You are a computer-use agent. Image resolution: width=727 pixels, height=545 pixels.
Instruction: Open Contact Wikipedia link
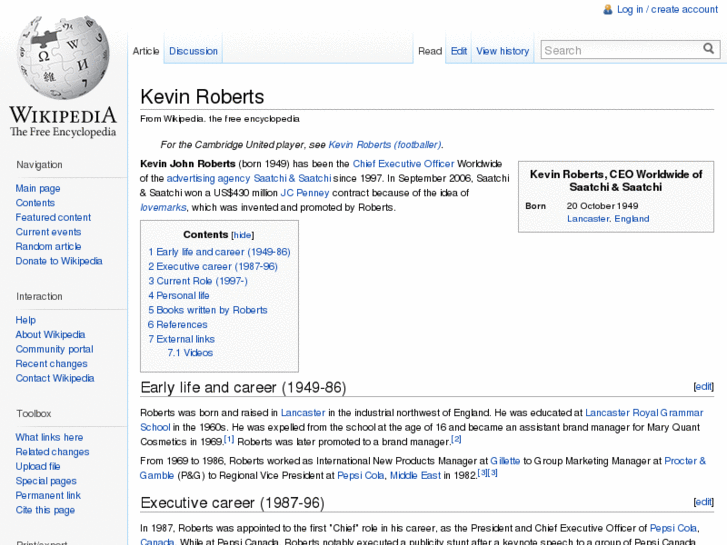(x=55, y=378)
